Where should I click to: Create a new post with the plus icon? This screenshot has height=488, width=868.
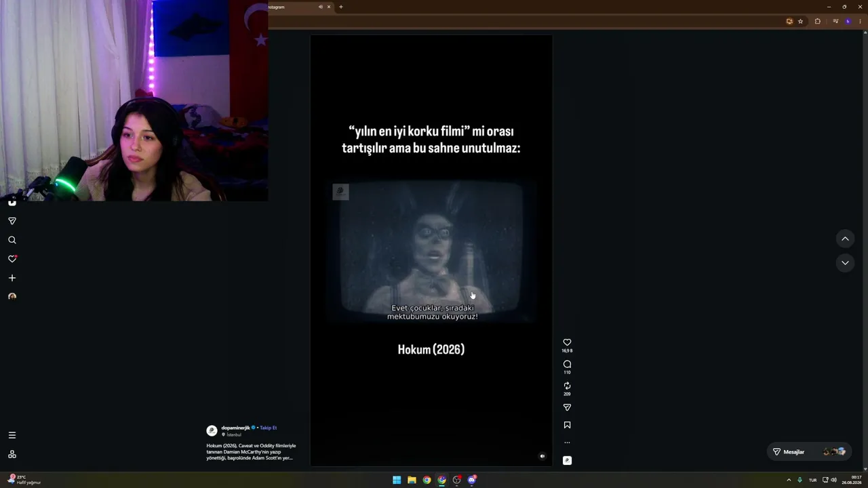coord(12,278)
